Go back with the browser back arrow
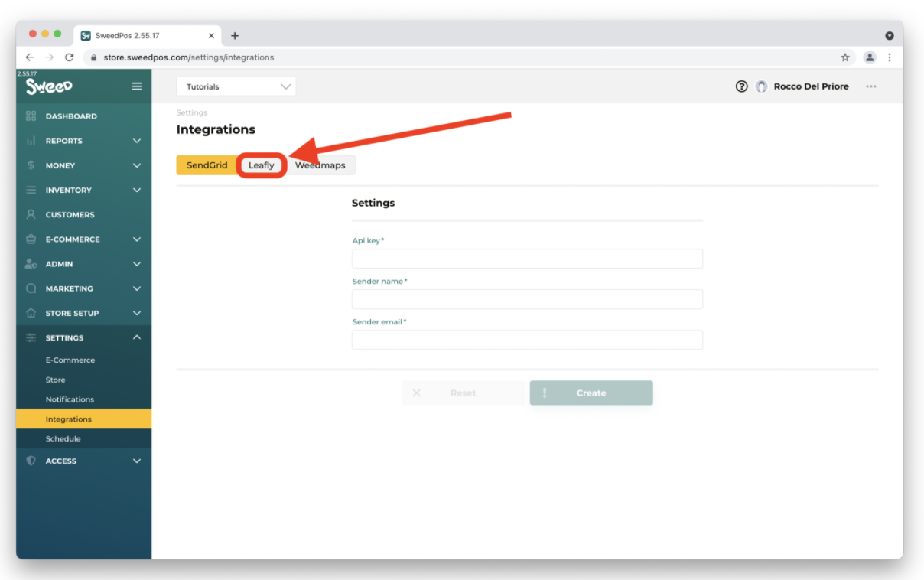The image size is (924, 580). pos(30,57)
